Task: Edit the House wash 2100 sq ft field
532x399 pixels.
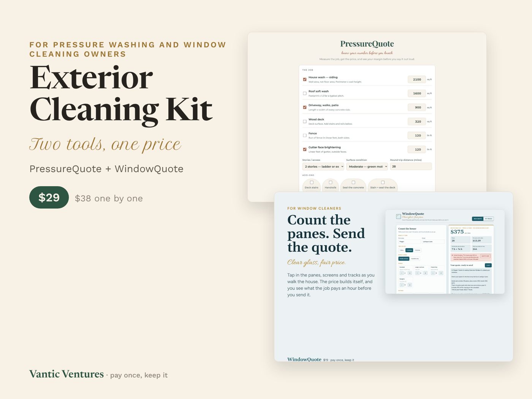Action: tap(417, 79)
